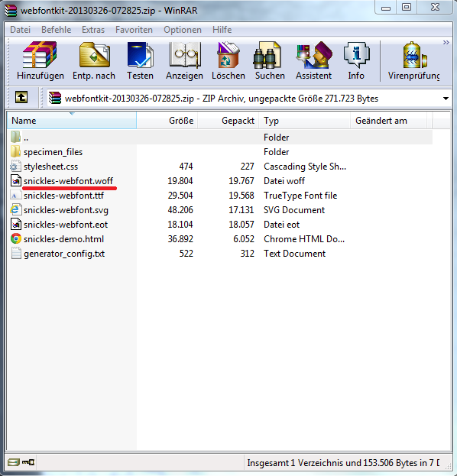Start Virenprüfung virus scan icon
Screen dimensions: 457x476
(414, 55)
